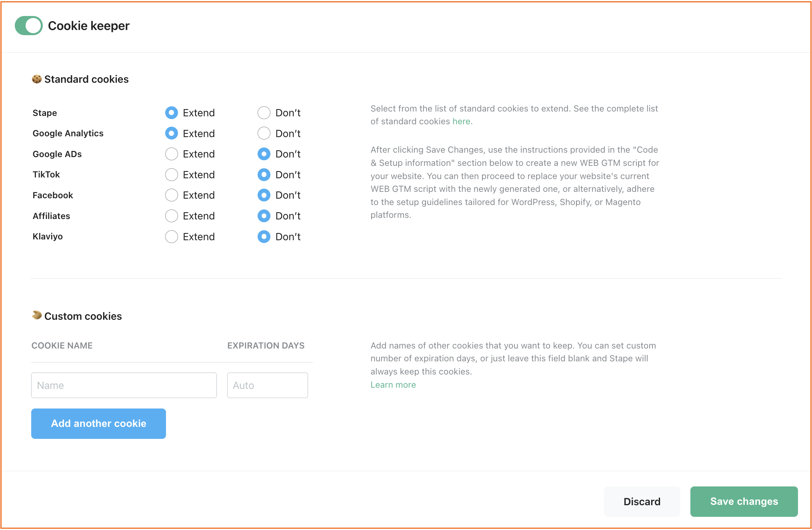
Task: Focus the cookie Name input field
Action: [x=124, y=385]
